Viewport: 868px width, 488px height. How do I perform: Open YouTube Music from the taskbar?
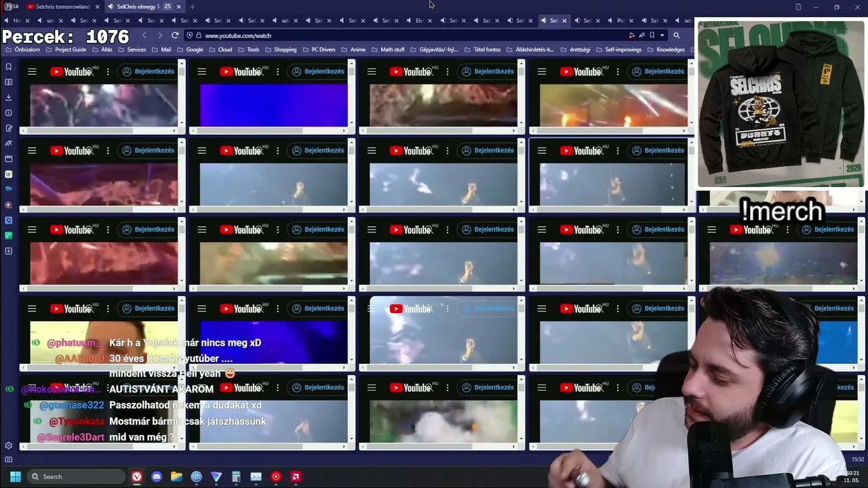pyautogui.click(x=275, y=476)
